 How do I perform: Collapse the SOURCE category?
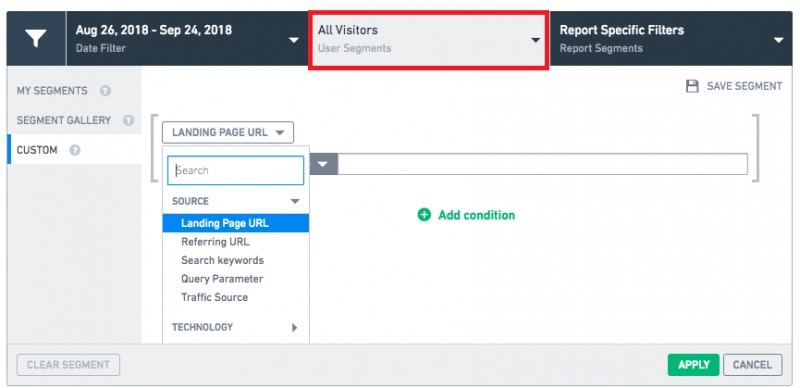[x=235, y=201]
